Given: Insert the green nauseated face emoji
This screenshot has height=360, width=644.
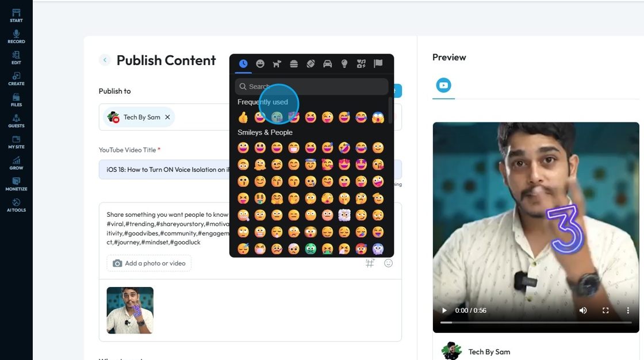Looking at the screenshot, I should pyautogui.click(x=310, y=249).
